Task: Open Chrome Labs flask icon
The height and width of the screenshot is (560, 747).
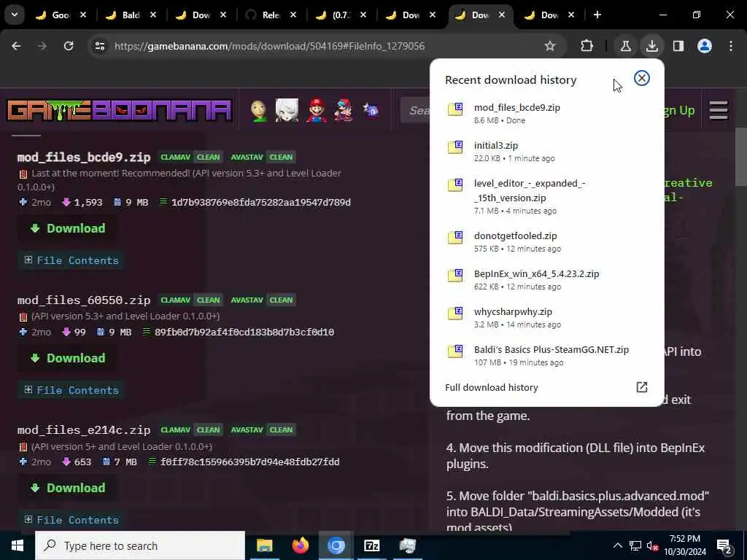Action: coord(625,46)
